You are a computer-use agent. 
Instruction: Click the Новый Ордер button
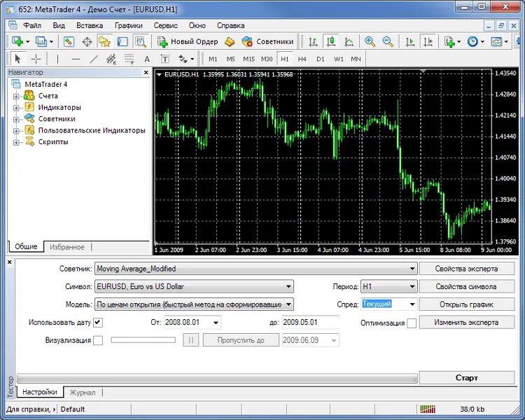pyautogui.click(x=188, y=41)
